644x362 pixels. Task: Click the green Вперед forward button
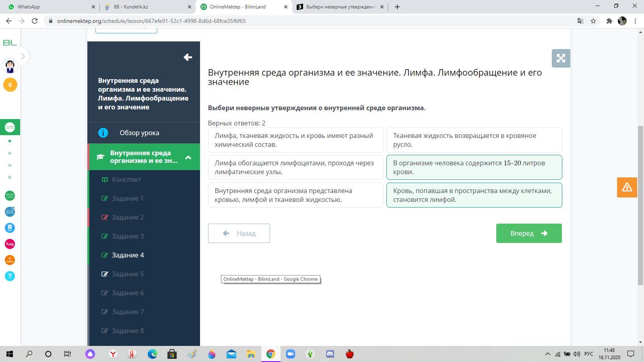529,233
